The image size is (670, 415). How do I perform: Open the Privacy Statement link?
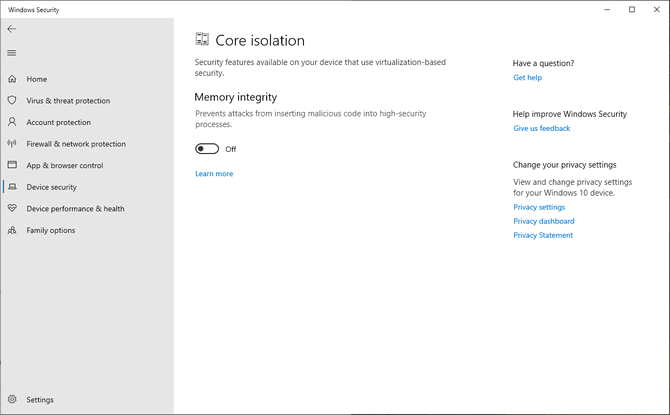coord(543,235)
